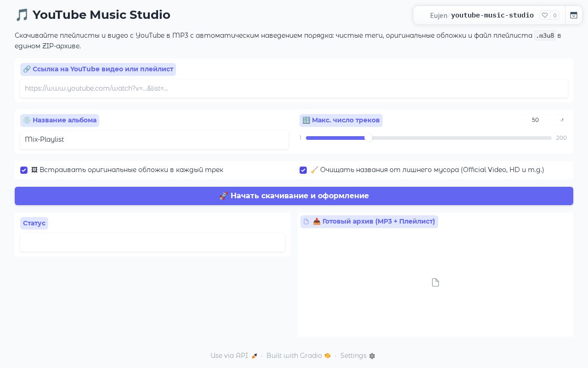The width and height of the screenshot is (588, 368).
Task: Click the Settings gear icon in the footer
Action: pyautogui.click(x=372, y=356)
